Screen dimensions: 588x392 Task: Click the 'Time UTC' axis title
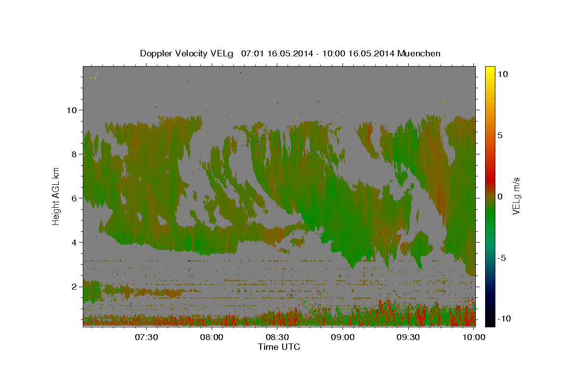[x=279, y=347]
